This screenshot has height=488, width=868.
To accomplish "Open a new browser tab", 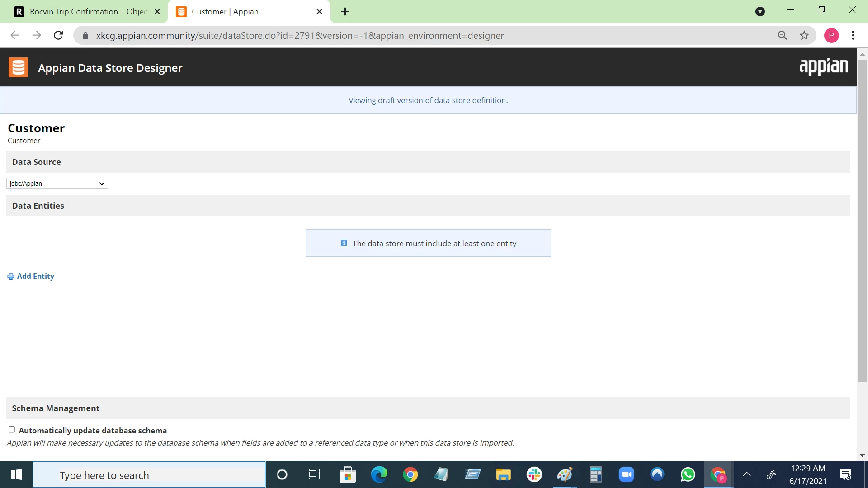I will click(x=345, y=12).
